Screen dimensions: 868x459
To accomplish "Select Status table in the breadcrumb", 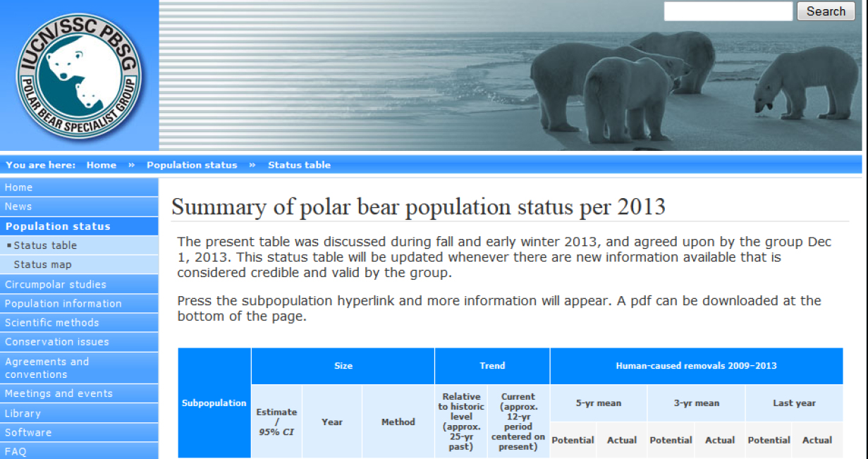I will tap(299, 165).
